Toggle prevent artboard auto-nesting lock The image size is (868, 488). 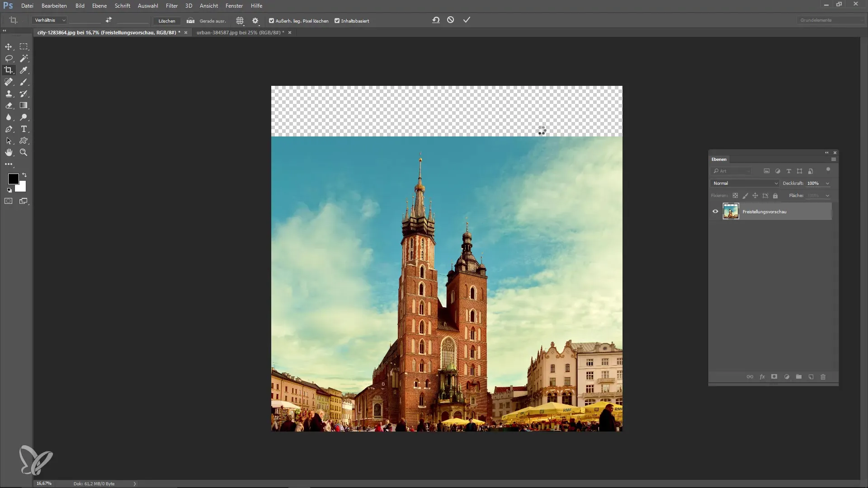(x=765, y=196)
